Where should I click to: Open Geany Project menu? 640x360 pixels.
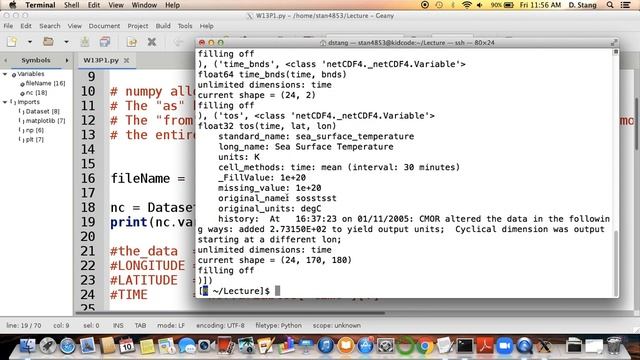click(x=138, y=26)
